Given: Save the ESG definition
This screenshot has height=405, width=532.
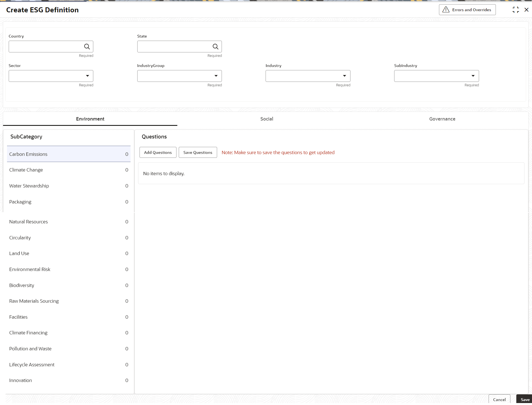Looking at the screenshot, I should 525,399.
